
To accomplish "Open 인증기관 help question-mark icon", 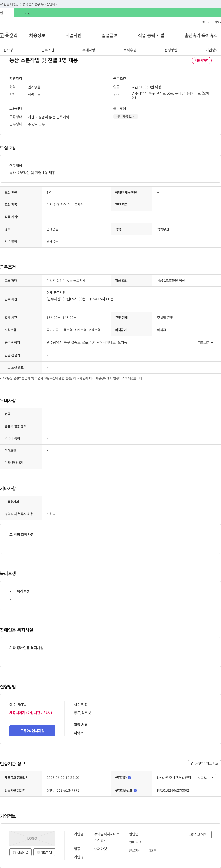I will (129, 778).
